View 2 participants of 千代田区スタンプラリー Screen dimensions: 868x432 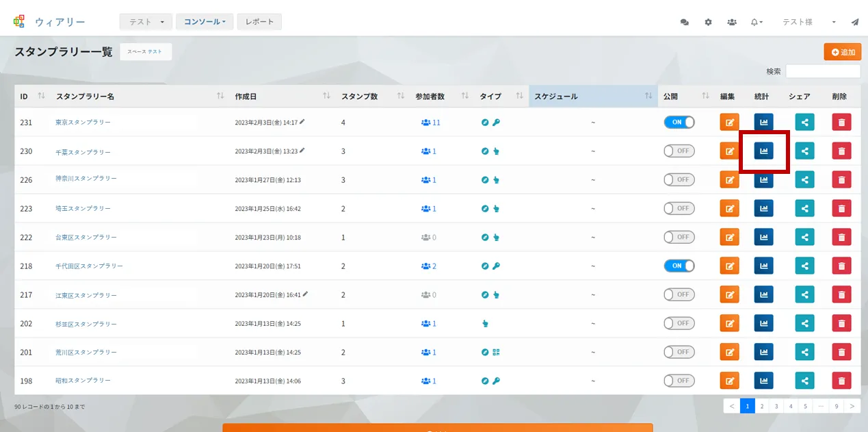click(x=429, y=266)
